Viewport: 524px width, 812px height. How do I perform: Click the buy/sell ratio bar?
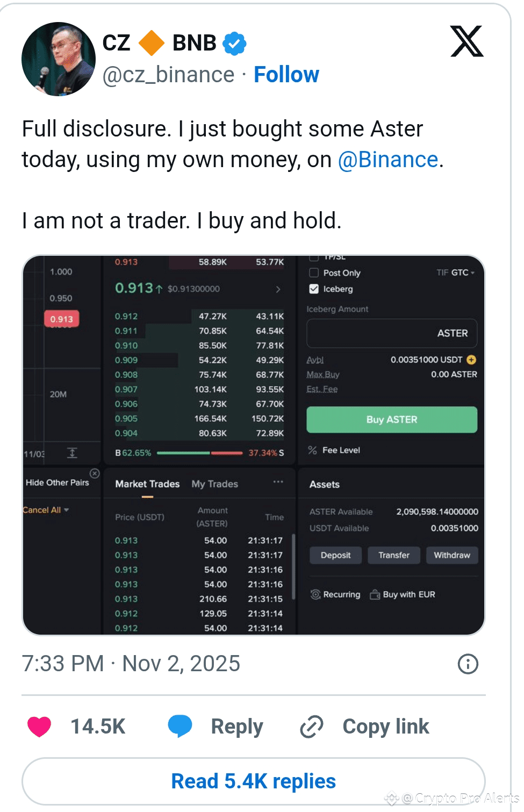[x=199, y=453]
